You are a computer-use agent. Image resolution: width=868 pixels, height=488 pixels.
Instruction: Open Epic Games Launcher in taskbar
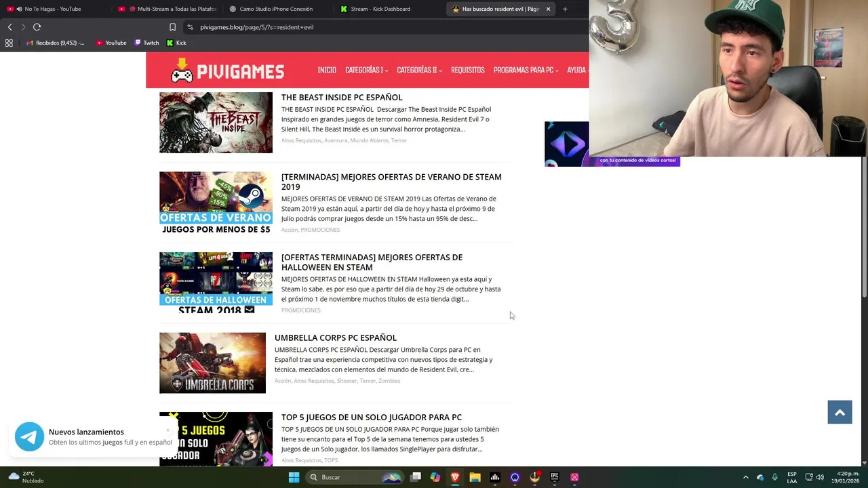[x=555, y=477]
